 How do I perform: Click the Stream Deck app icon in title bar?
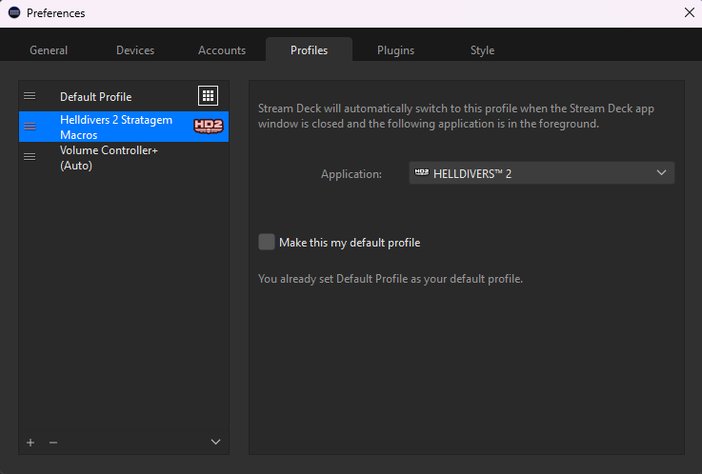14,13
